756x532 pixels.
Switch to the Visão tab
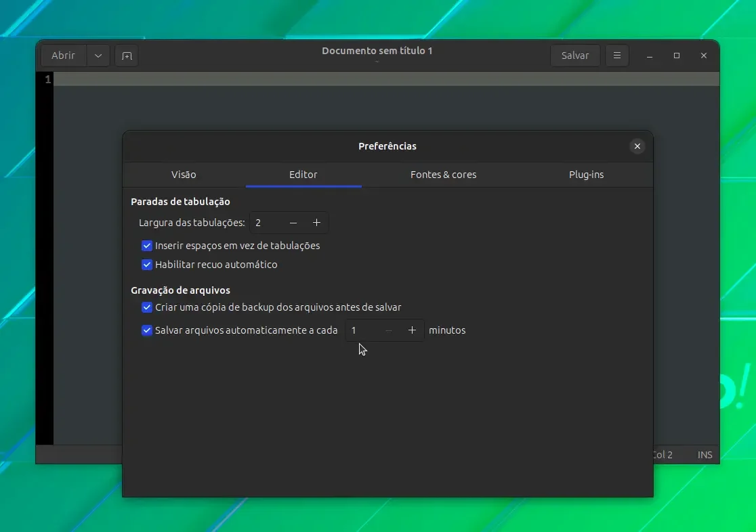click(184, 175)
